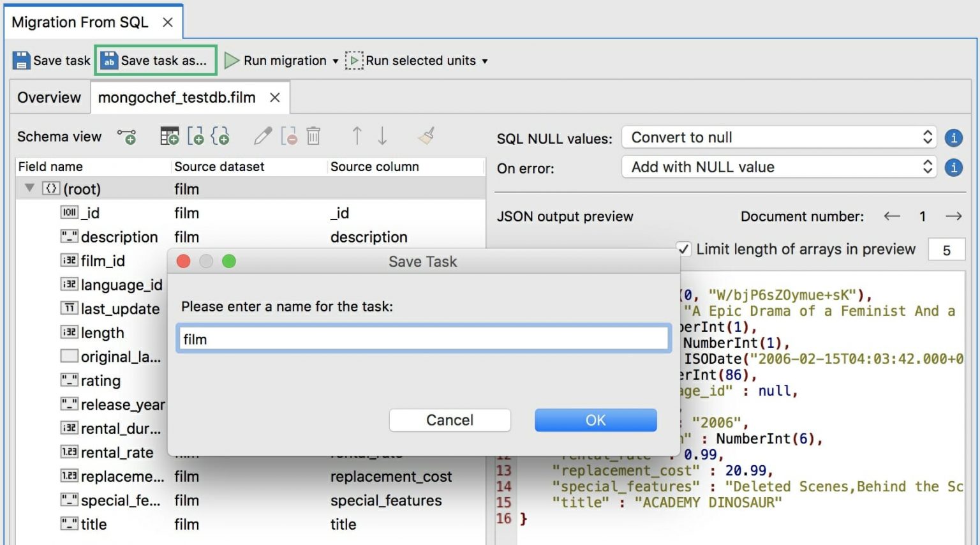
Task: Select the mongochef_testdb.film tab
Action: [x=177, y=98]
